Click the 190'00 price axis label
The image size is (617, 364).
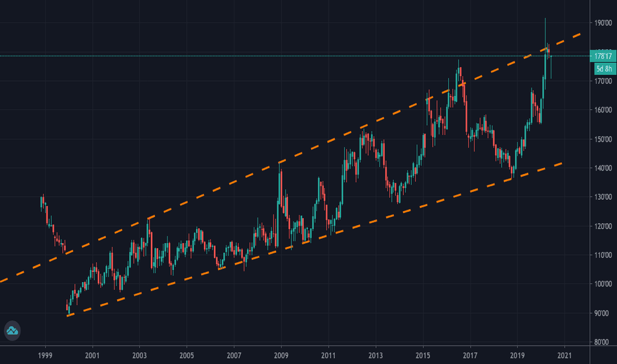coord(603,23)
